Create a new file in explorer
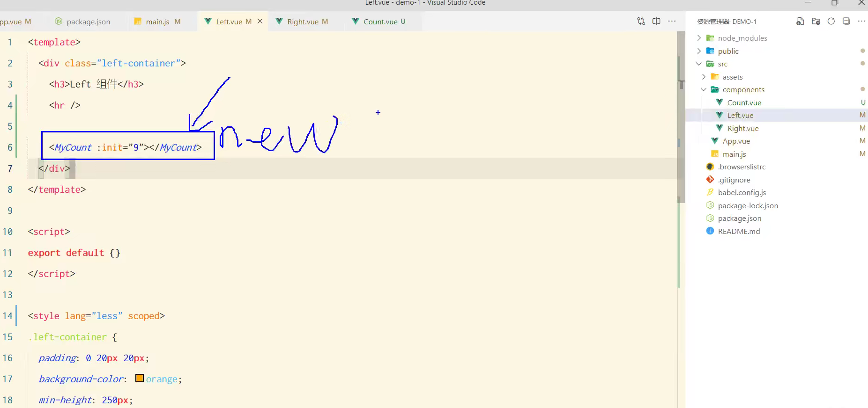Viewport: 868px width, 408px height. coord(800,21)
